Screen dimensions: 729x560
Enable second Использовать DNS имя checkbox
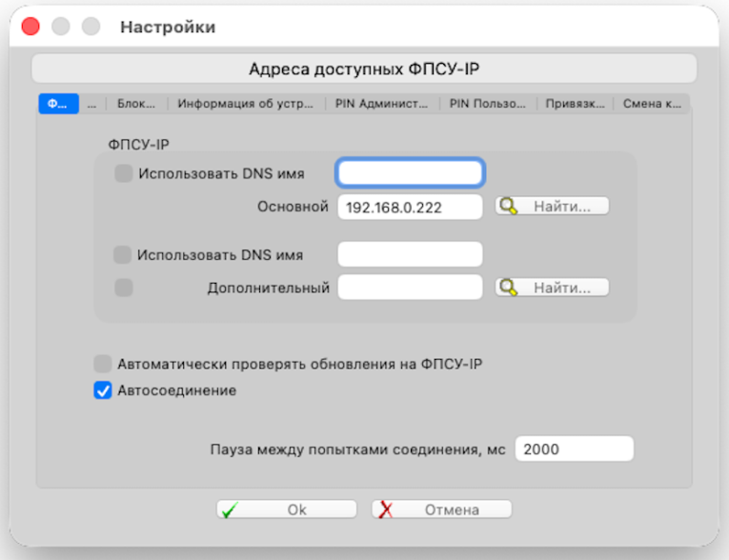pyautogui.click(x=123, y=254)
